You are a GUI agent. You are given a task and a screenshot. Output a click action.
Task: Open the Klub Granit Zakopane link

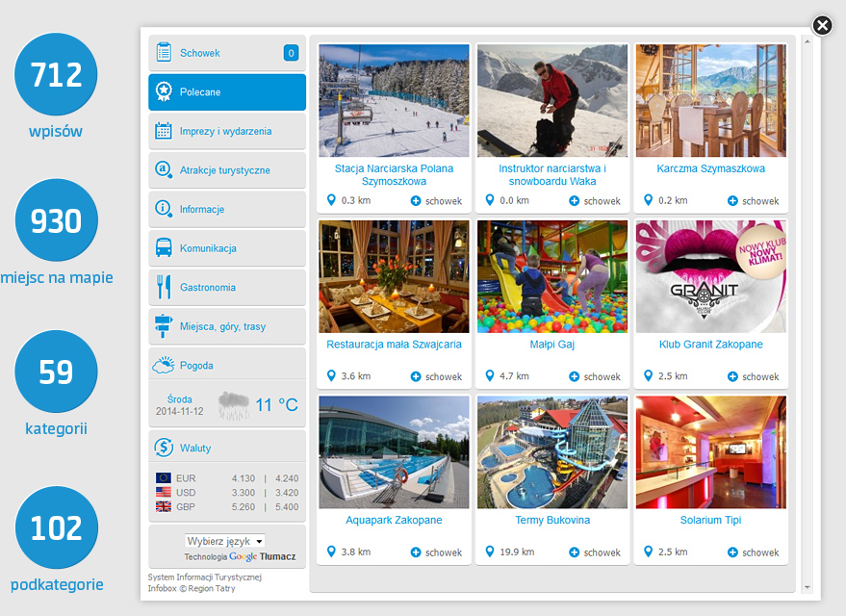pyautogui.click(x=710, y=345)
